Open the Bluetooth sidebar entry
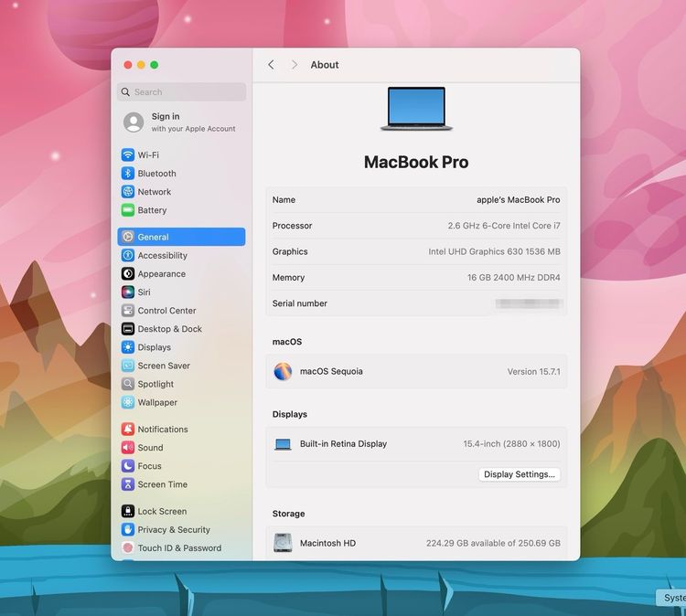Screen dimensions: 686x616 point(182,173)
